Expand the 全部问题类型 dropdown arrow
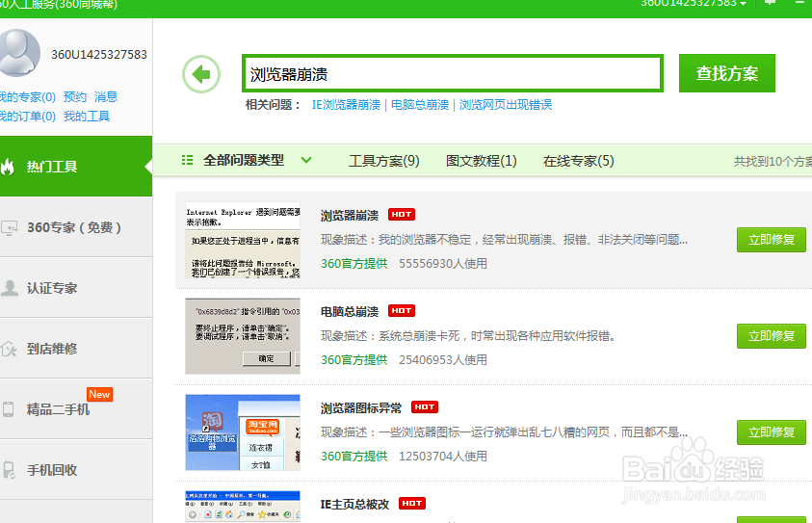The width and height of the screenshot is (812, 523). click(x=306, y=160)
